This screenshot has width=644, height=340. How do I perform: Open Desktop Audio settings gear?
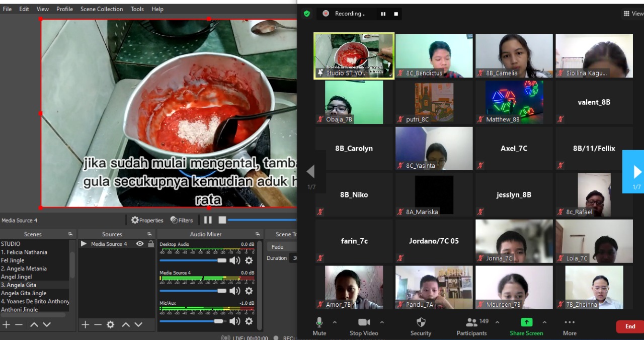pyautogui.click(x=249, y=260)
